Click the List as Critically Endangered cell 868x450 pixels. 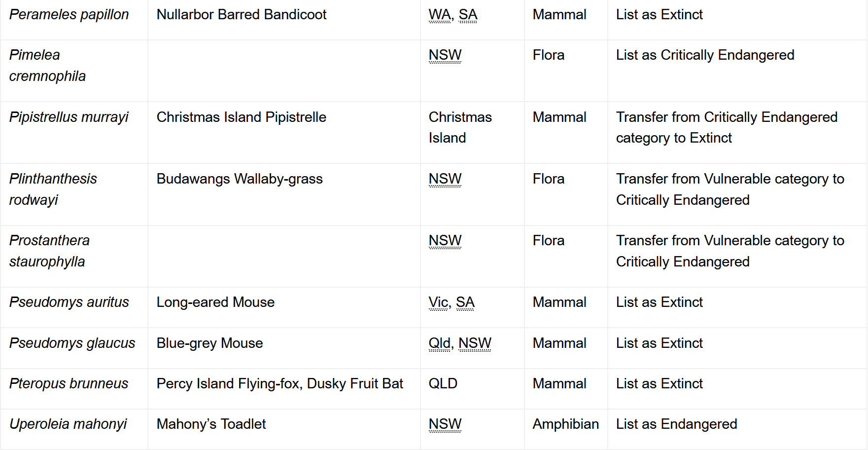coord(705,55)
